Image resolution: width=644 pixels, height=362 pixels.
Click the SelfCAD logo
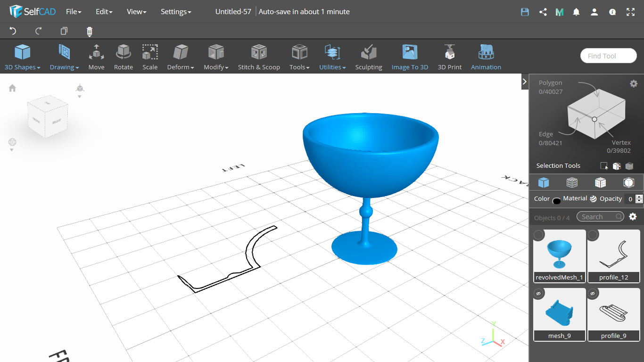[33, 11]
